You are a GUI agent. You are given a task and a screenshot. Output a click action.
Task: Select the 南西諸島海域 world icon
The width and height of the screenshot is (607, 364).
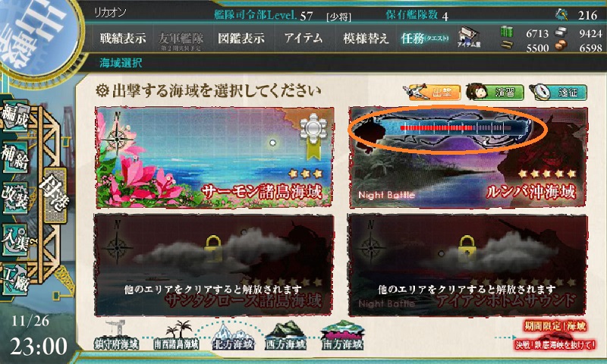click(176, 335)
